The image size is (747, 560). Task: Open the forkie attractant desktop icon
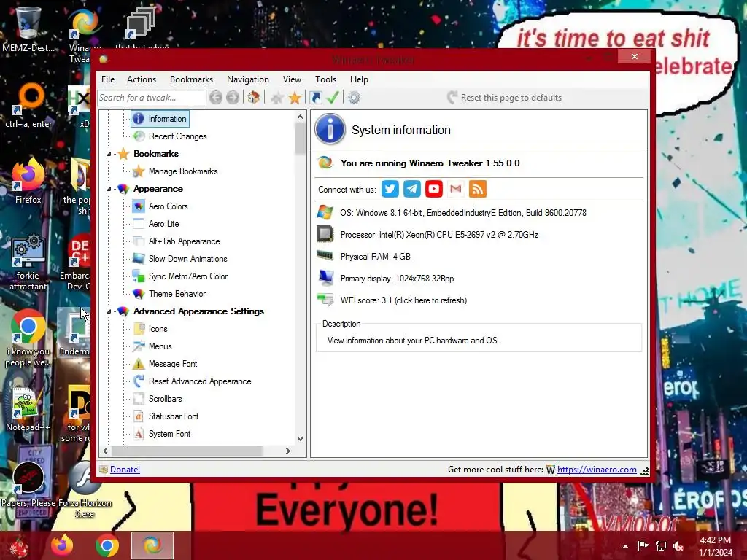pyautogui.click(x=28, y=262)
